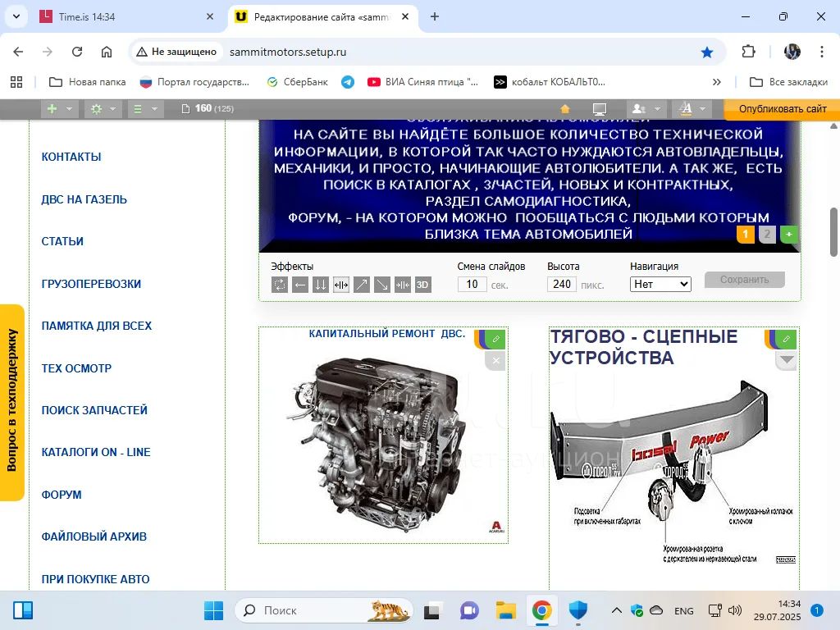Switch to slide 2 in the slider
Screen dimensions: 840x630
[x=767, y=234]
